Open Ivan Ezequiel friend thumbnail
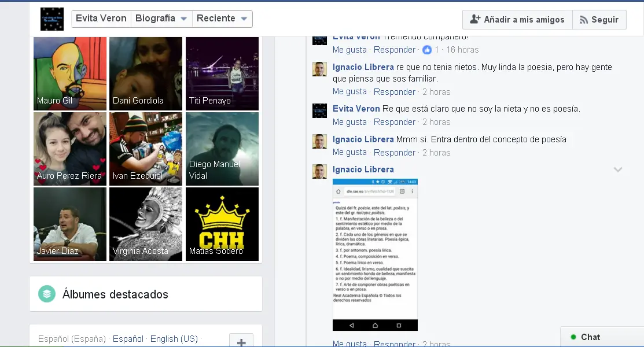 pos(146,149)
